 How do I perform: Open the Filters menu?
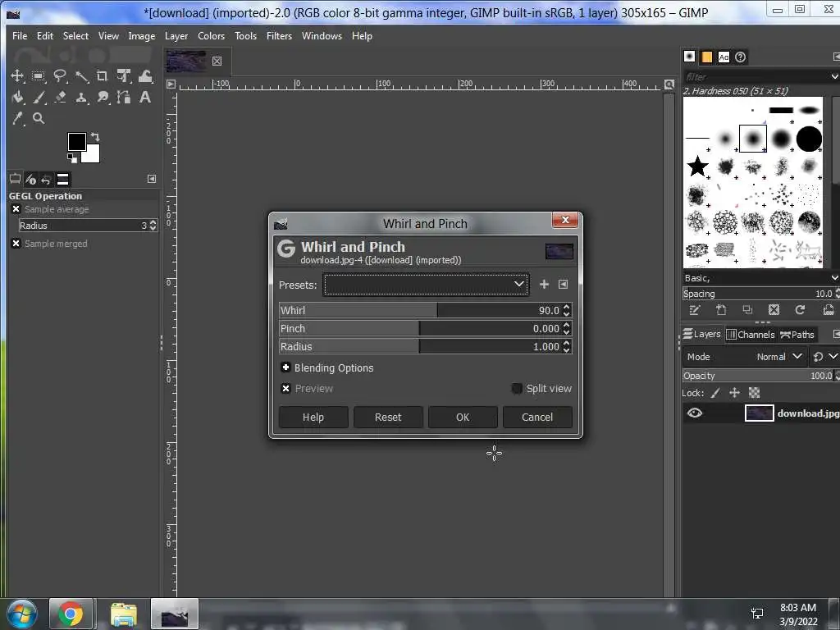[x=279, y=36]
